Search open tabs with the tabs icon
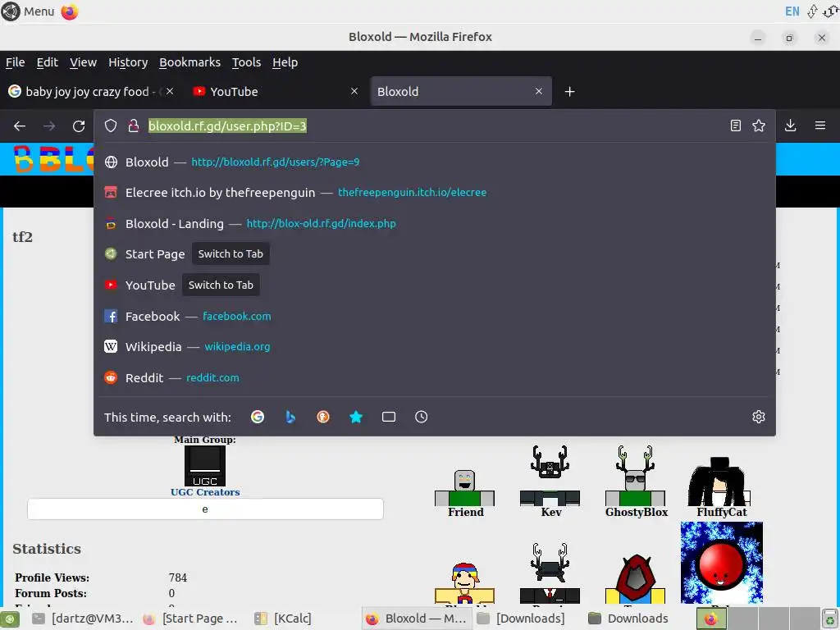The width and height of the screenshot is (840, 630). [388, 417]
